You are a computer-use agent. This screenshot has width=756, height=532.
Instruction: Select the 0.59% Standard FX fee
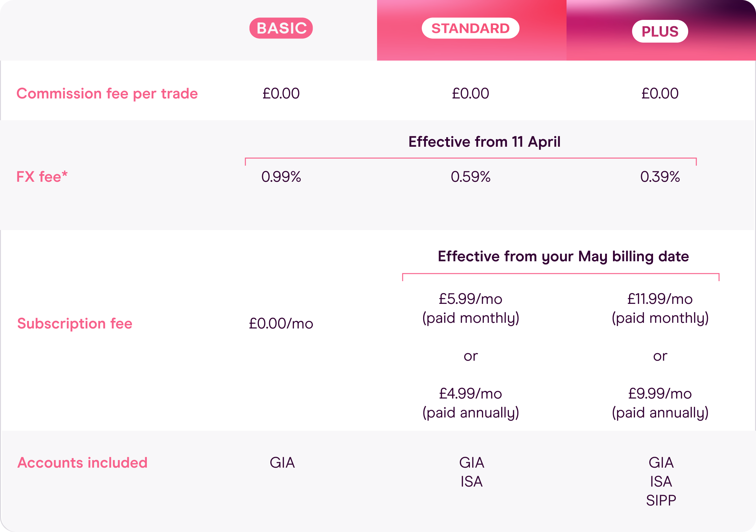point(470,177)
